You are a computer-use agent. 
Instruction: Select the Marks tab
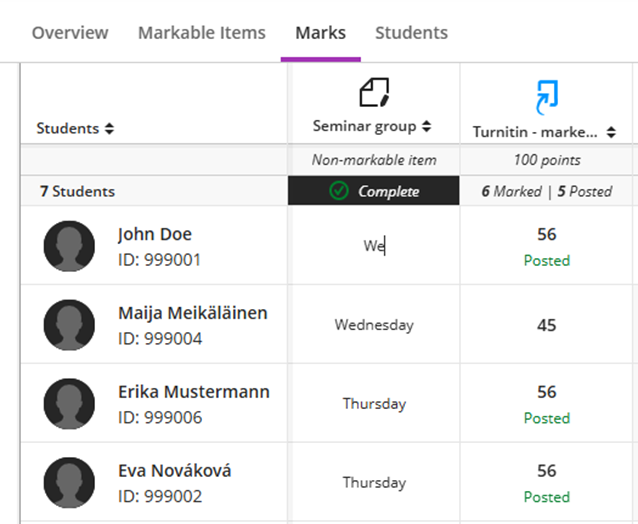320,33
